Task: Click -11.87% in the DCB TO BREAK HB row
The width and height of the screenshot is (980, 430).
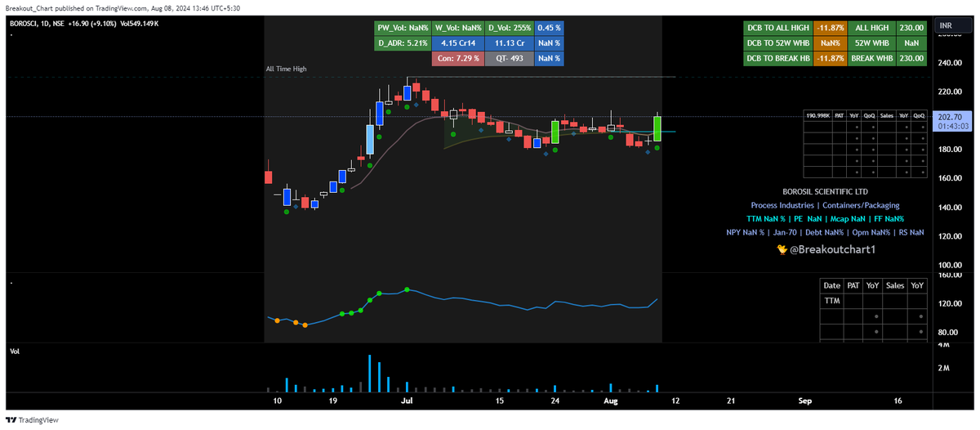Action: coord(831,59)
